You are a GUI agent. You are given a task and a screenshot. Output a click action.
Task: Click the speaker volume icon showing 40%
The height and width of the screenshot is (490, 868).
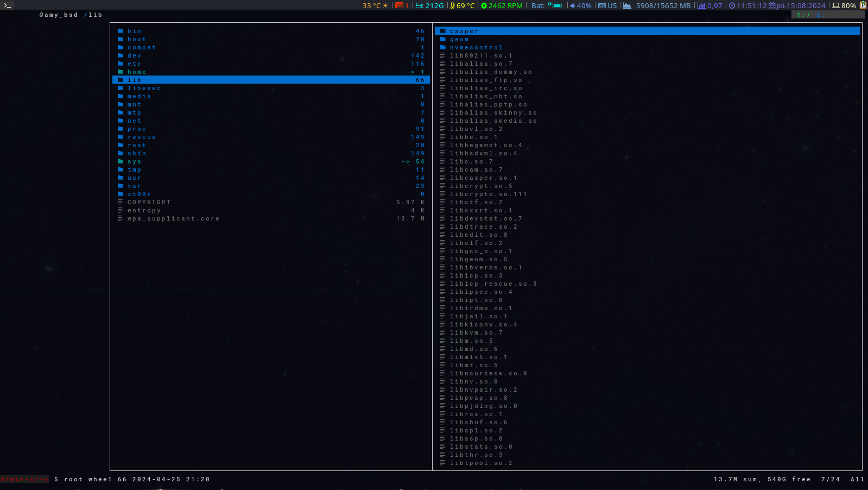click(573, 5)
